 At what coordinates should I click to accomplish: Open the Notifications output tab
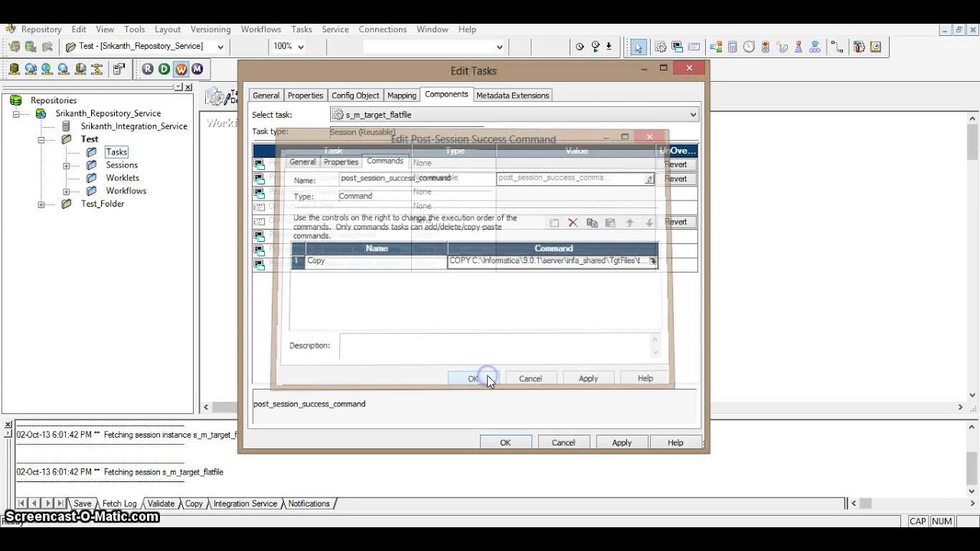coord(309,504)
